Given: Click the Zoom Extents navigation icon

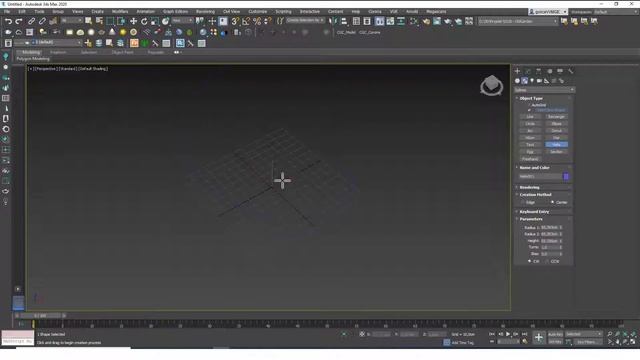Looking at the screenshot, I should (x=625, y=334).
